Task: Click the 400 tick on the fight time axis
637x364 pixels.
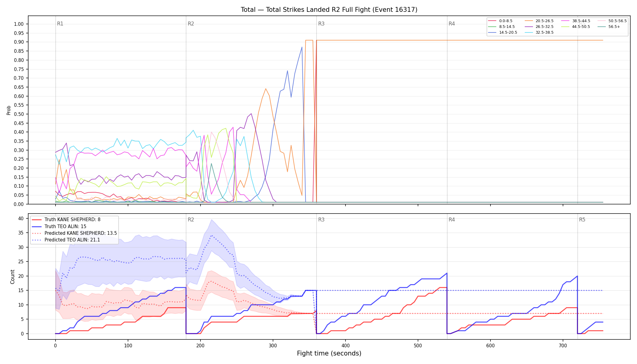Action: (345, 345)
